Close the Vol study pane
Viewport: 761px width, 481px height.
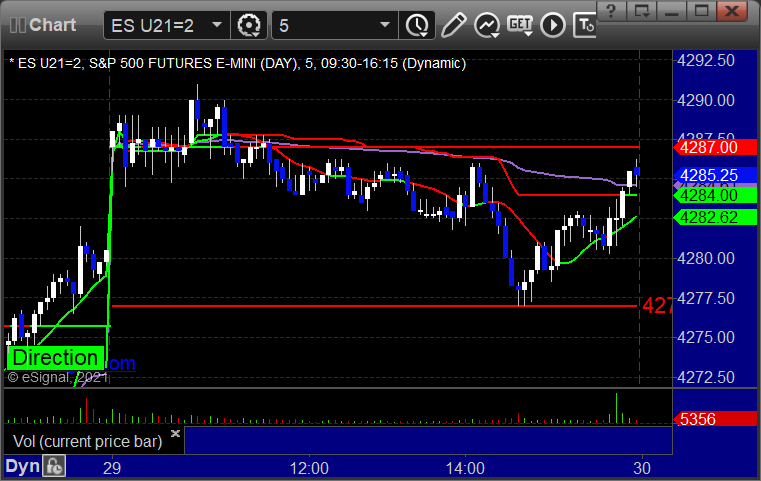coord(175,433)
